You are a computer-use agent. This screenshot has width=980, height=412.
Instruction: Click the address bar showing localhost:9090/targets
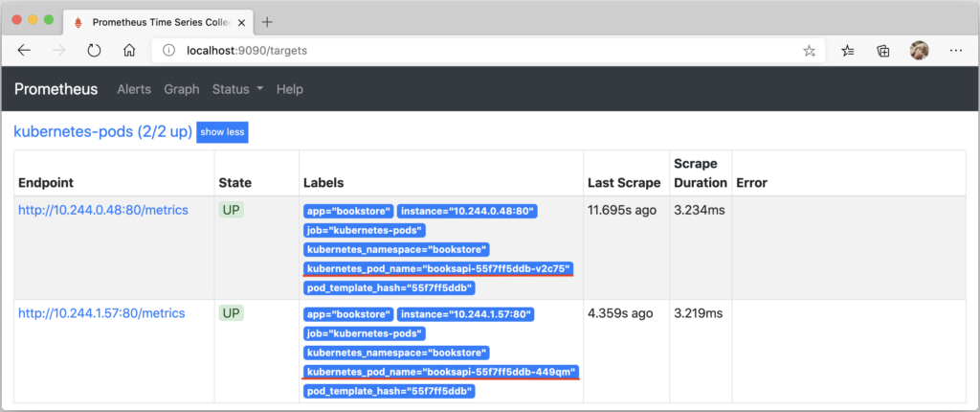(x=488, y=51)
